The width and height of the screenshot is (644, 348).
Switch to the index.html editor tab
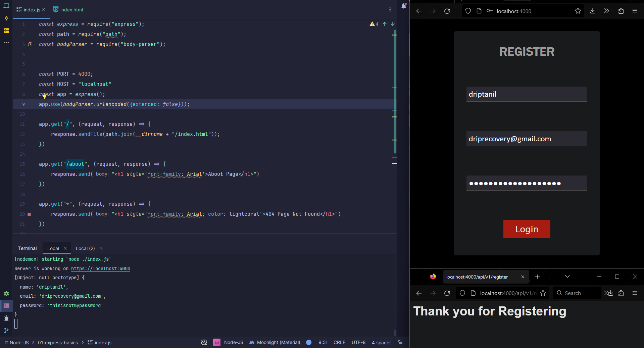coord(71,10)
